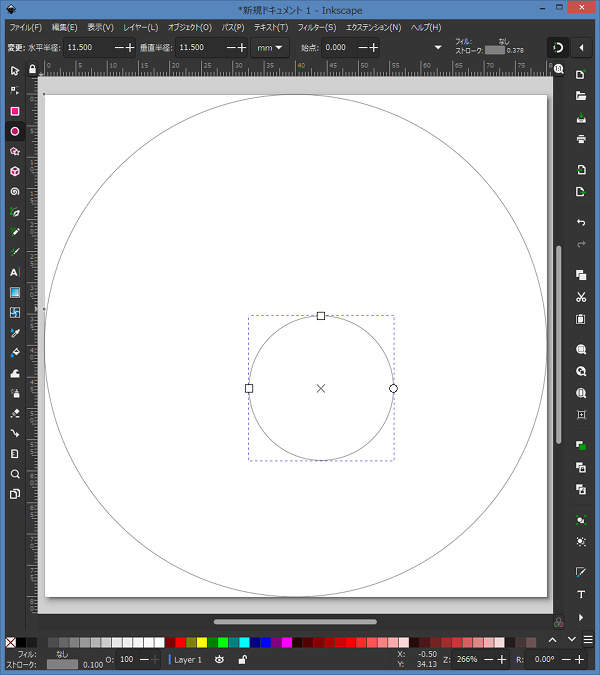Decrease vertical radius with minus button

click(231, 48)
